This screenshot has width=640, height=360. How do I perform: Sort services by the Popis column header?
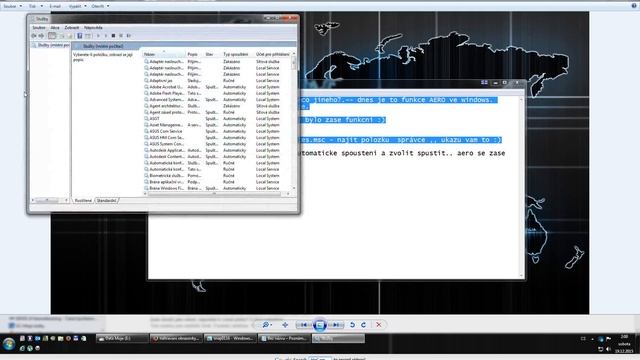[195, 54]
